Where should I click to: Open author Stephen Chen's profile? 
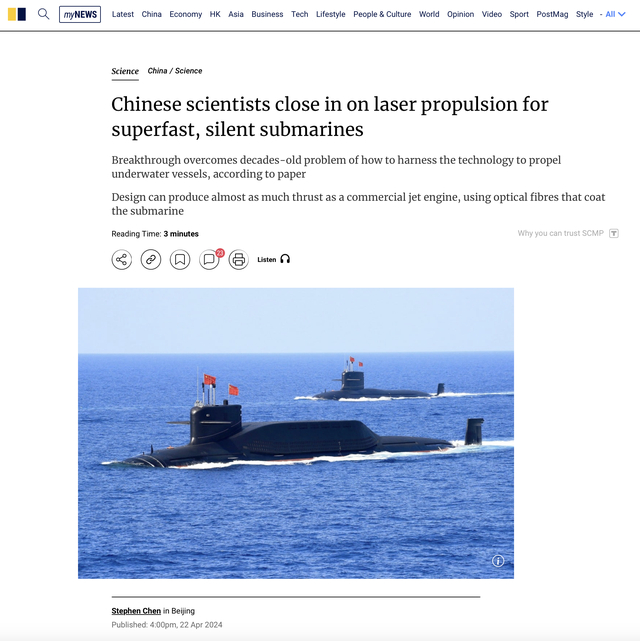136,611
